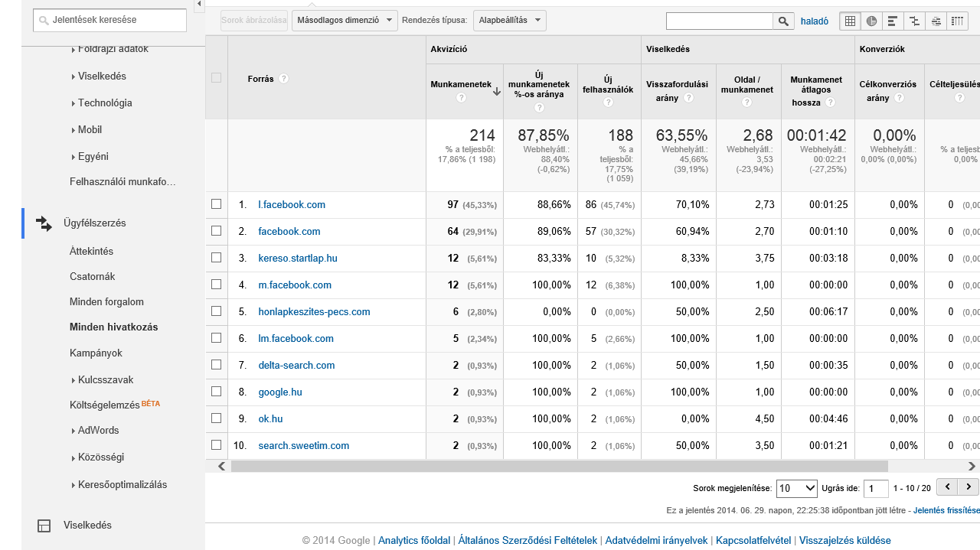Screen dimensions: 980x550
Task: Open the Másodlagos dimenzió dropdown
Action: (345, 21)
